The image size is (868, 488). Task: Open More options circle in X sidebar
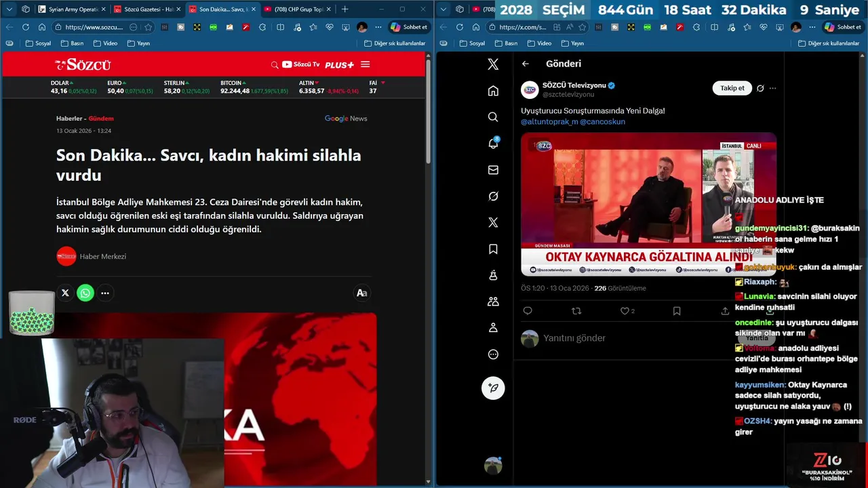coord(493,354)
